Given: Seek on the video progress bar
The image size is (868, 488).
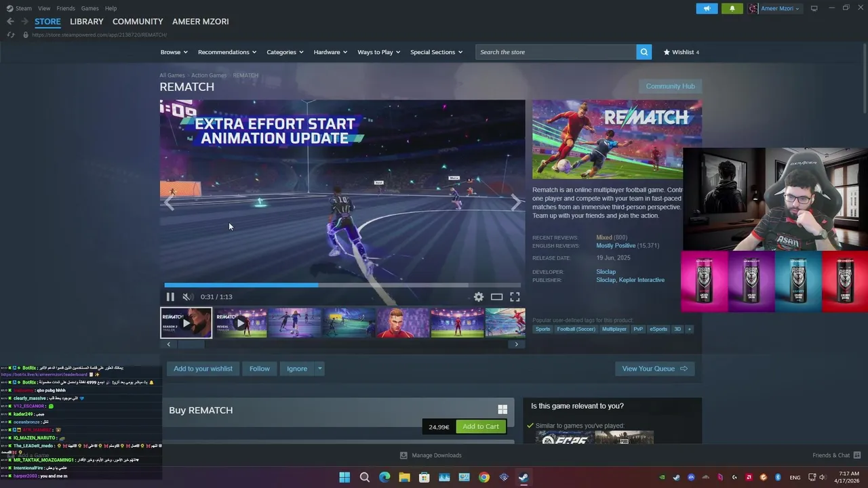Looking at the screenshot, I should 342,285.
